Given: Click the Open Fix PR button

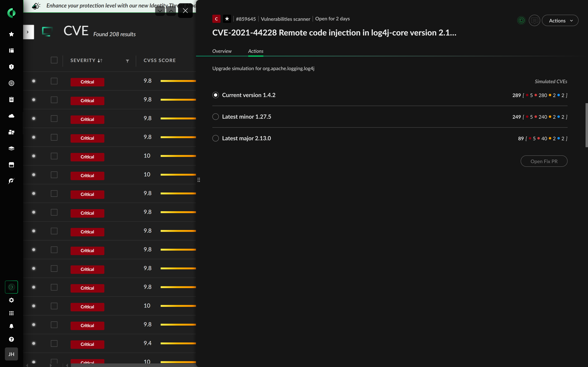Looking at the screenshot, I should [x=544, y=161].
